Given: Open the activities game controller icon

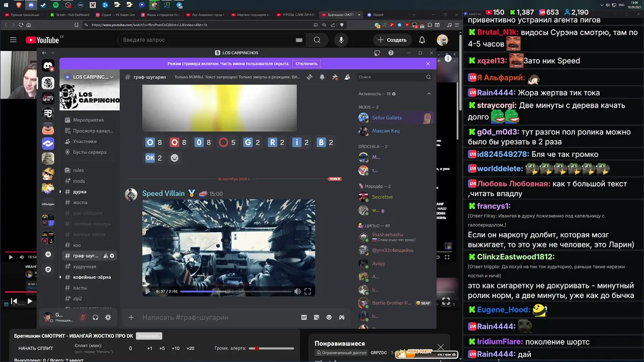Looking at the screenshot, I should coord(342,317).
